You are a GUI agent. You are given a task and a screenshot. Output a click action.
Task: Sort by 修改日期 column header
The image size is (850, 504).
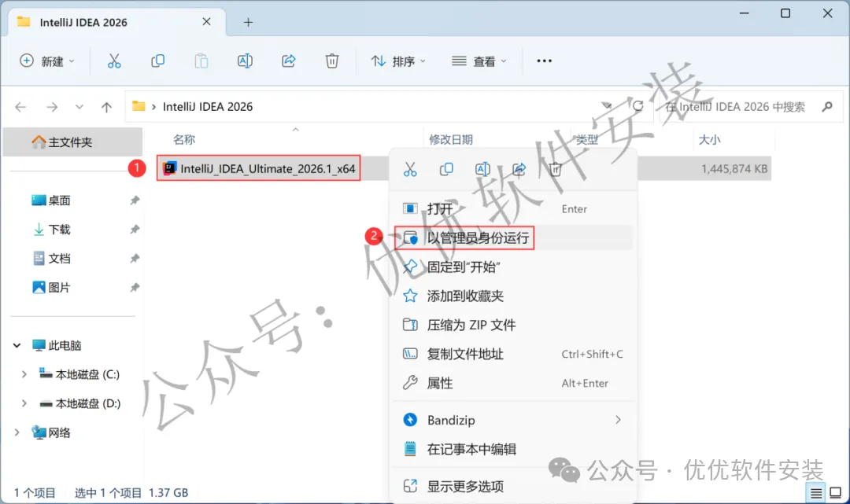(x=451, y=140)
